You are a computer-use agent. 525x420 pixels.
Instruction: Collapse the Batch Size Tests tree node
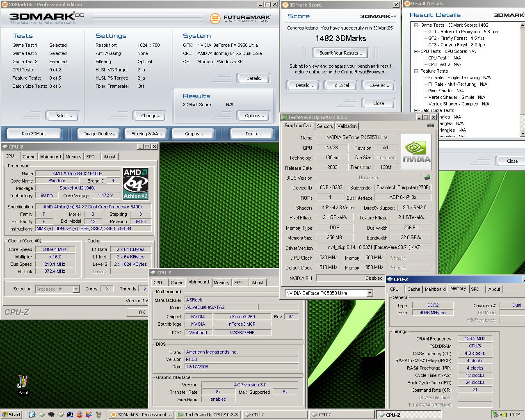416,110
